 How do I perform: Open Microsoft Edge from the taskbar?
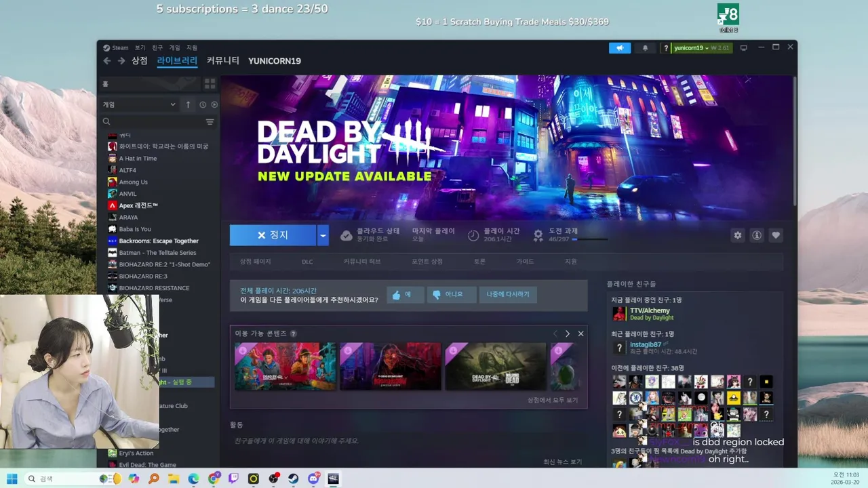click(193, 479)
